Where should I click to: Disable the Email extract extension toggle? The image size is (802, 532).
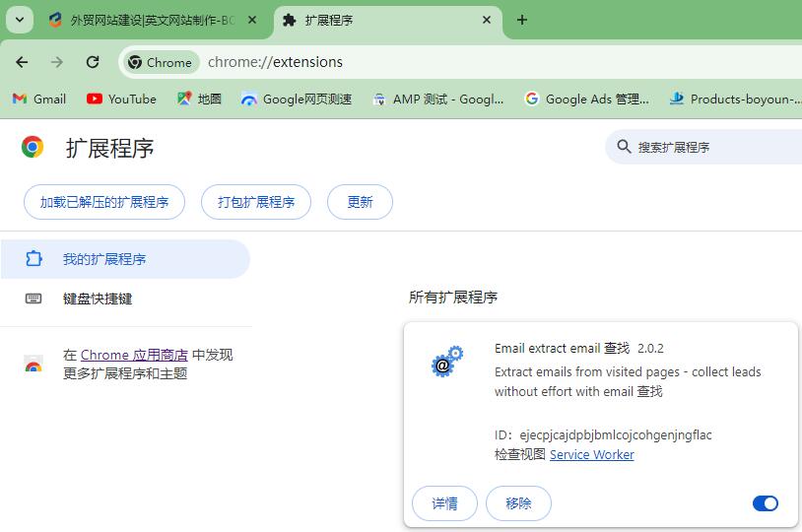click(766, 503)
